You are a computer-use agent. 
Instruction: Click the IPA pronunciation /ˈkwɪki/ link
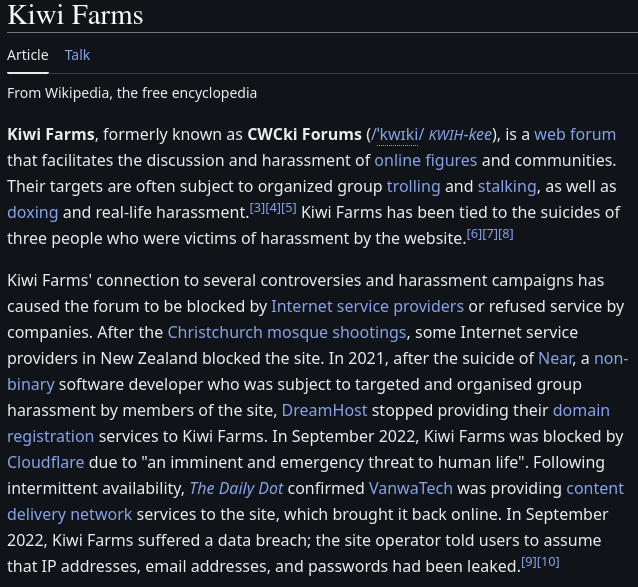click(x=398, y=135)
